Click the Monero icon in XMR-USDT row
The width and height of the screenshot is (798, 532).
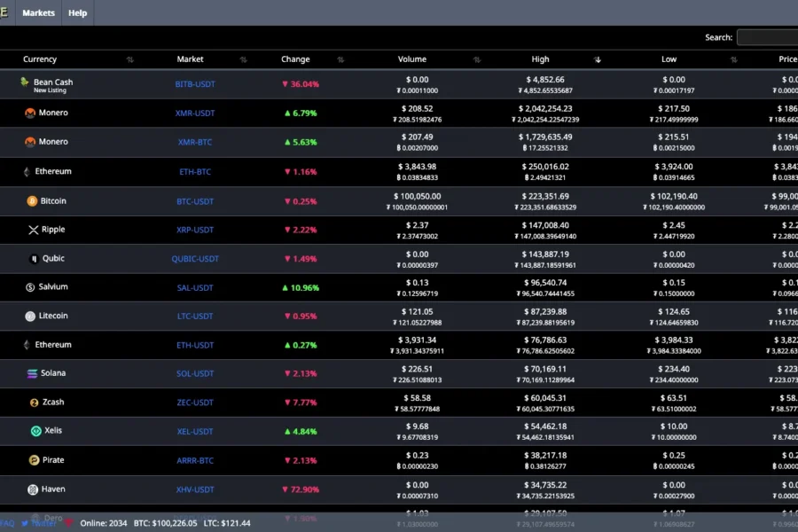pos(30,113)
